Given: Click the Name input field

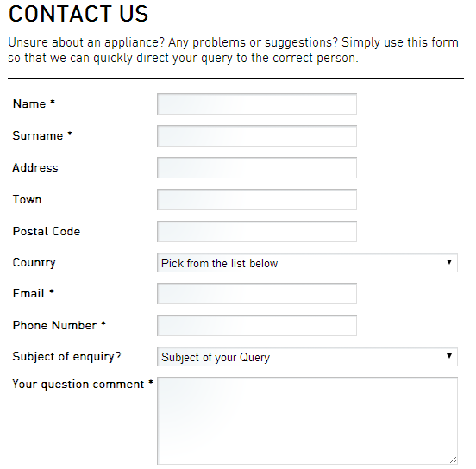Looking at the screenshot, I should (x=257, y=103).
